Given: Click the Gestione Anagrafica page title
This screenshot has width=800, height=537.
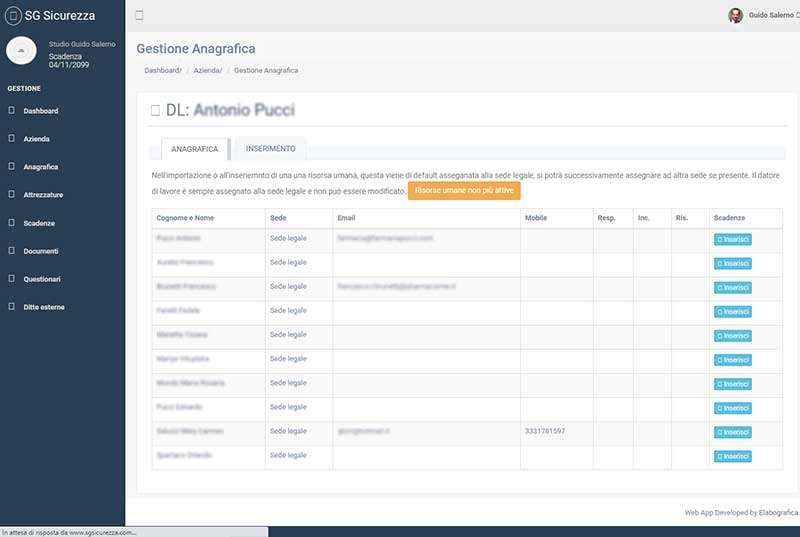Looking at the screenshot, I should pyautogui.click(x=196, y=48).
